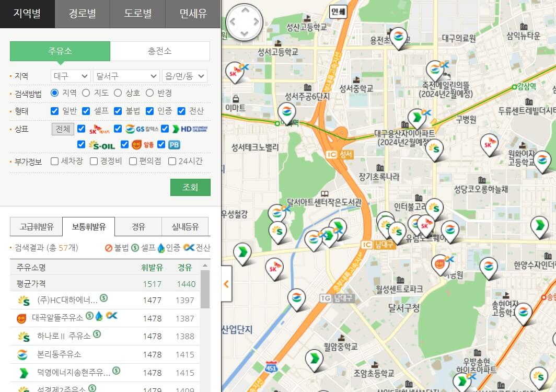
Task: Uncheck the 일반 type checkbox
Action: (x=54, y=111)
